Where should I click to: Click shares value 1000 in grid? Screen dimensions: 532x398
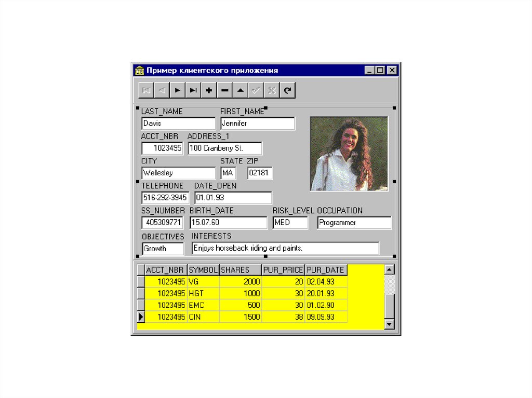(x=241, y=294)
